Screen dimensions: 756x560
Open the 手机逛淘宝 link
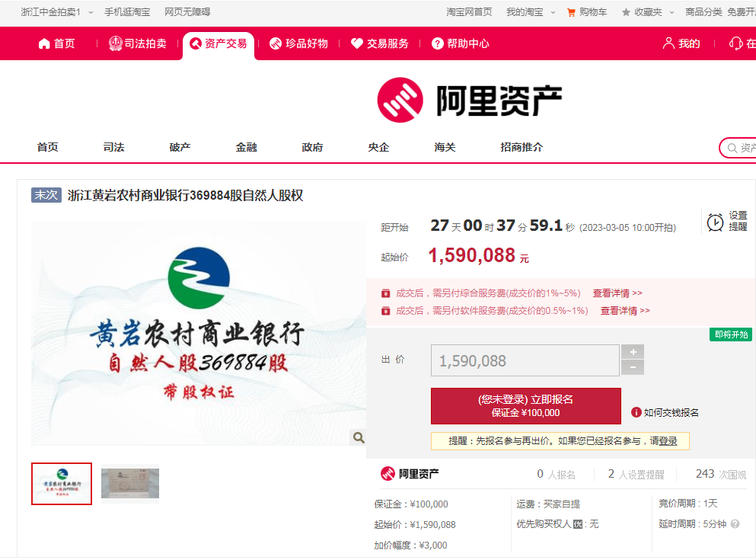tap(127, 12)
